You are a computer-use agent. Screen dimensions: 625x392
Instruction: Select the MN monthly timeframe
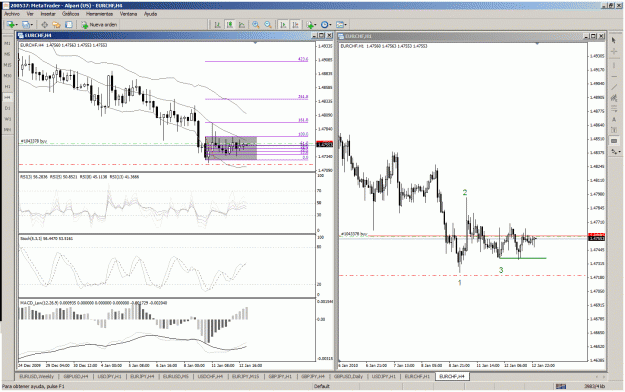pyautogui.click(x=8, y=130)
